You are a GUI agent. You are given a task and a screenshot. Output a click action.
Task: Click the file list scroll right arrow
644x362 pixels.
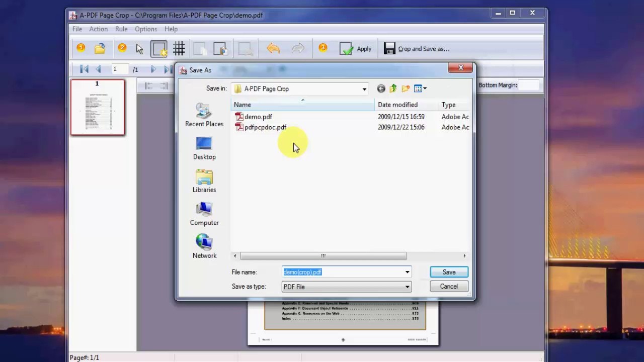[464, 256]
